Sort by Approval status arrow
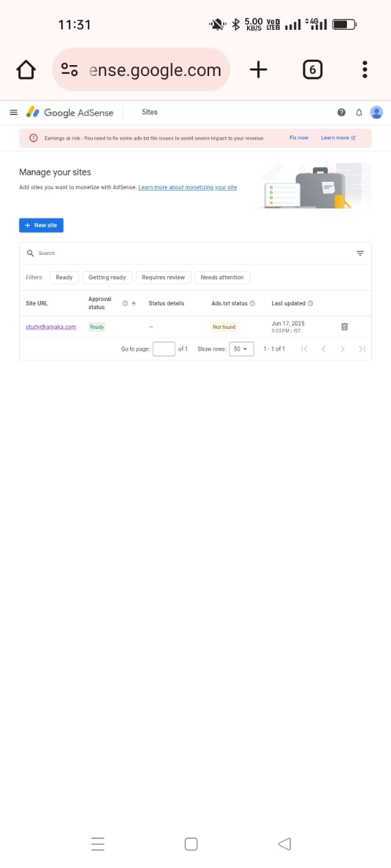The image size is (391, 868). point(134,304)
